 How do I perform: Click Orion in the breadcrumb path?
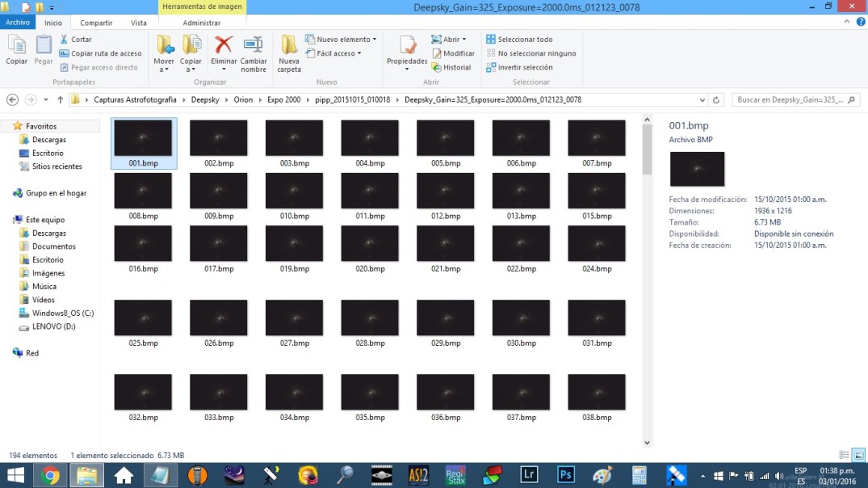243,99
